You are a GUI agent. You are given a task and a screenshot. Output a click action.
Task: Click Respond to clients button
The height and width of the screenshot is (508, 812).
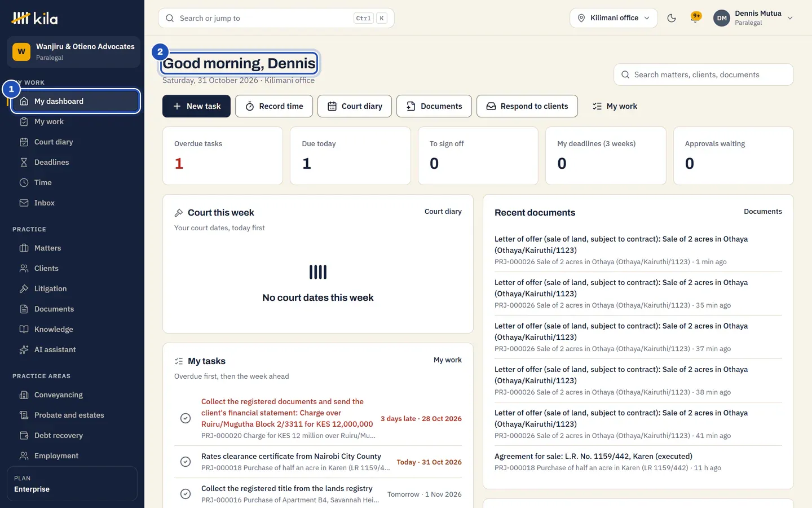click(527, 106)
